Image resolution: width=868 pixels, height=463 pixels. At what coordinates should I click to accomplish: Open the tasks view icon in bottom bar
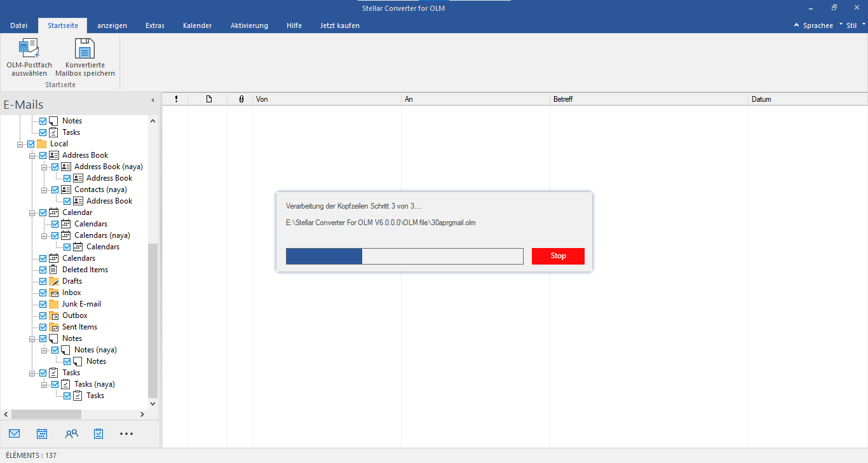pos(98,434)
